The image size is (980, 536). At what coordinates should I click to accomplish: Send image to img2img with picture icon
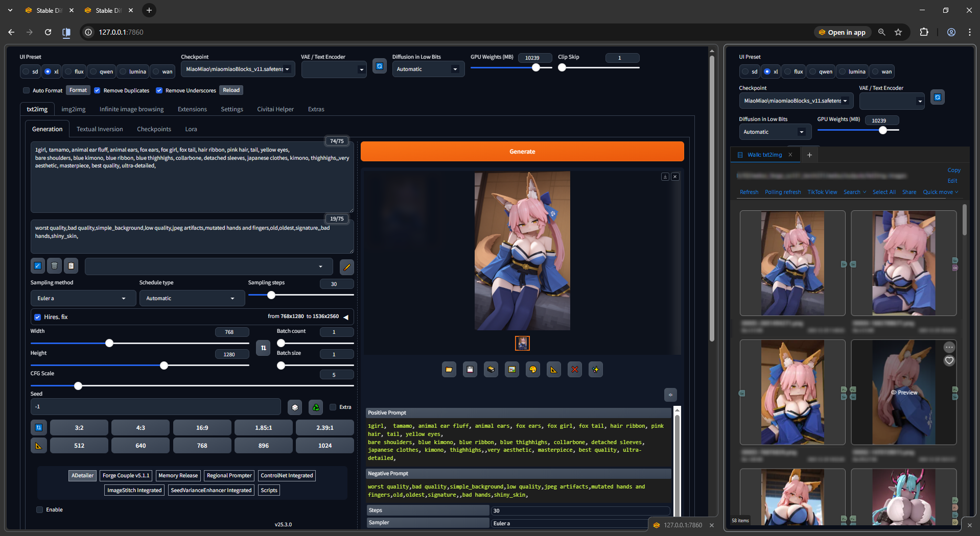point(512,370)
